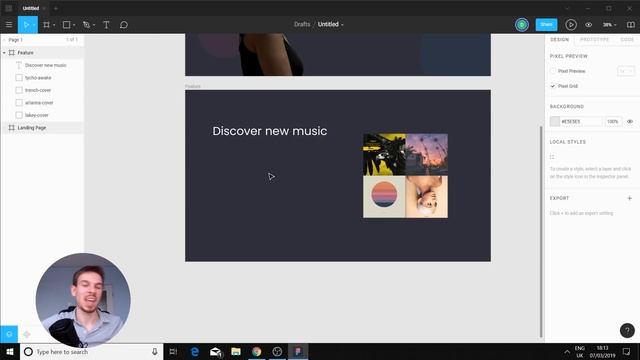Viewport: 640px width, 360px height.
Task: Open Frame tool options dropdown arrow
Action: point(54,25)
